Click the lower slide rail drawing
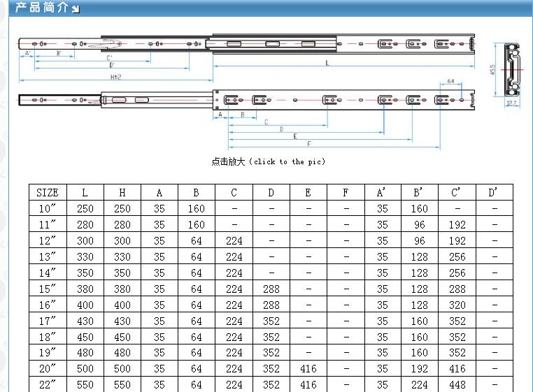 tap(247, 101)
